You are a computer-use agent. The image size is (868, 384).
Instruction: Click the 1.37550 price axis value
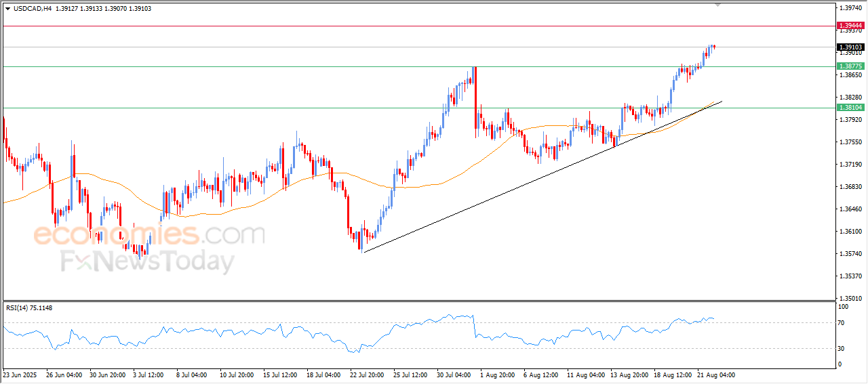click(850, 142)
